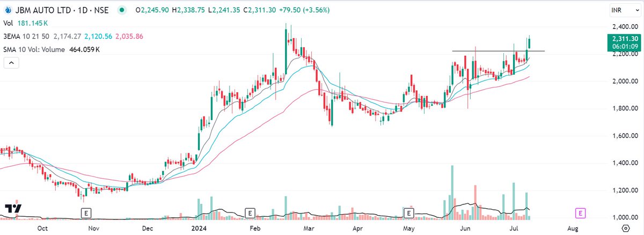Click the earnings E marker near November
644x235 pixels.
tap(85, 214)
